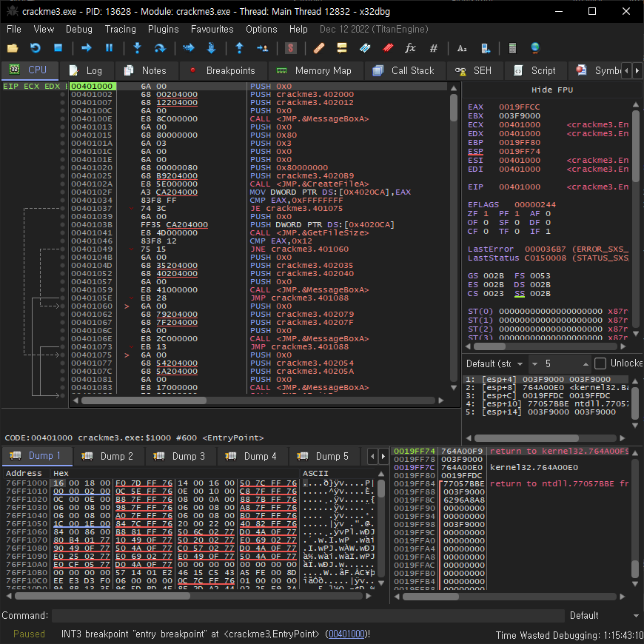Click inside the Command input field
644x644 pixels.
307,615
